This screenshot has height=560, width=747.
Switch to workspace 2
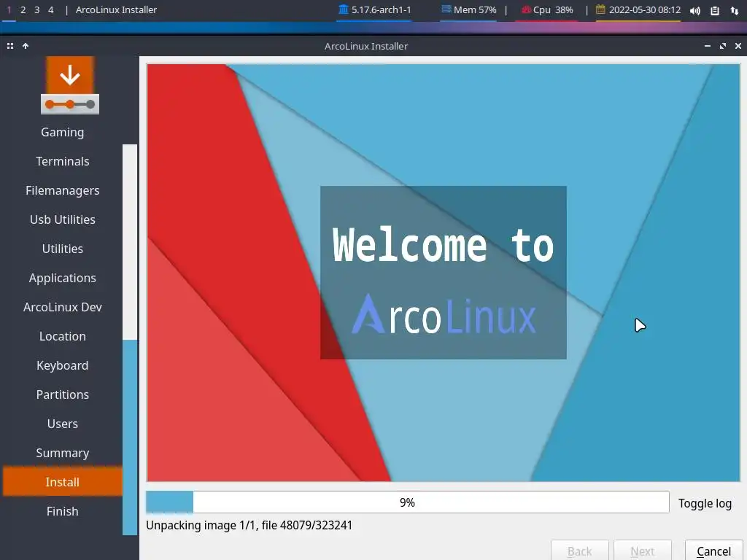(23, 9)
